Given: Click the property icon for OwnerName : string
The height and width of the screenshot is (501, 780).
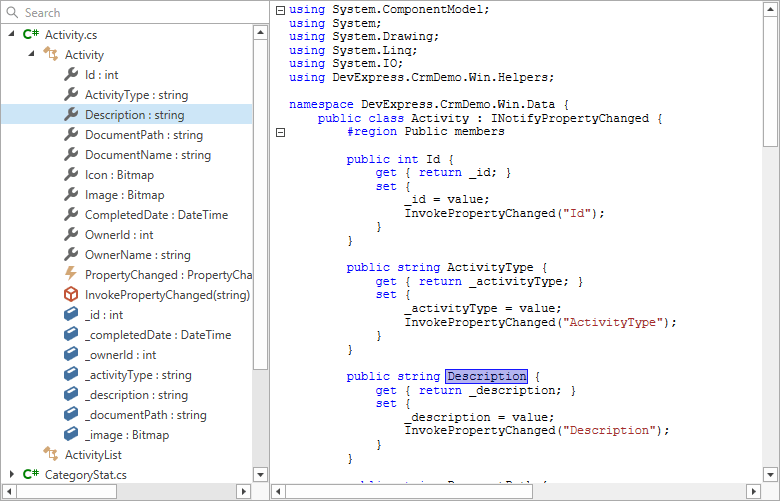Looking at the screenshot, I should coord(71,254).
